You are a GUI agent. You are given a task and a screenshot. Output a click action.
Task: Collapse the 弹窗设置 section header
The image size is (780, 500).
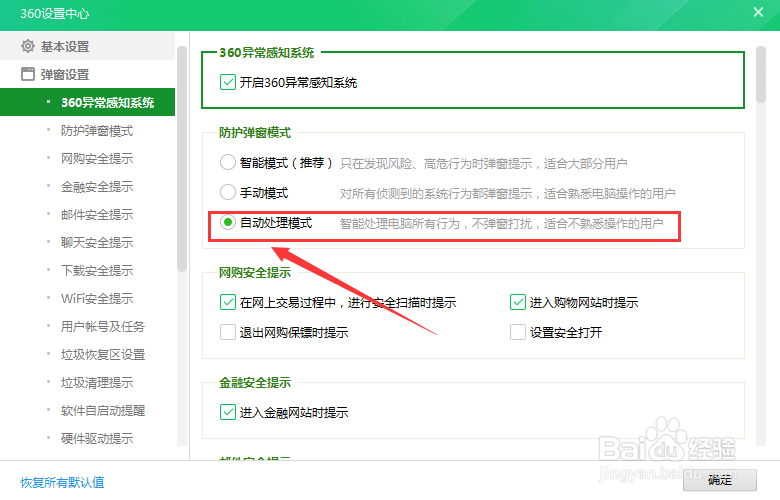(88, 74)
